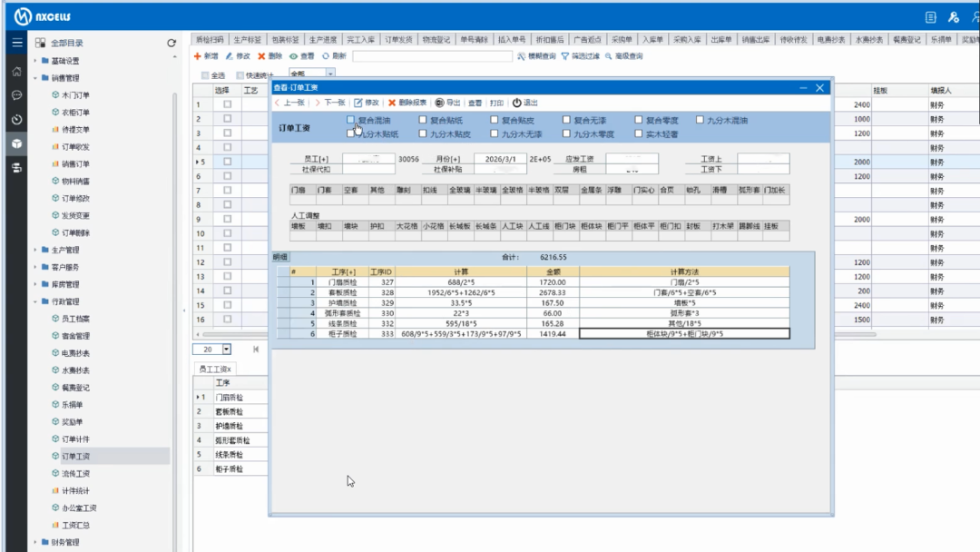980x552 pixels.
Task: Expand the 财务管理 folder
Action: tap(35, 542)
